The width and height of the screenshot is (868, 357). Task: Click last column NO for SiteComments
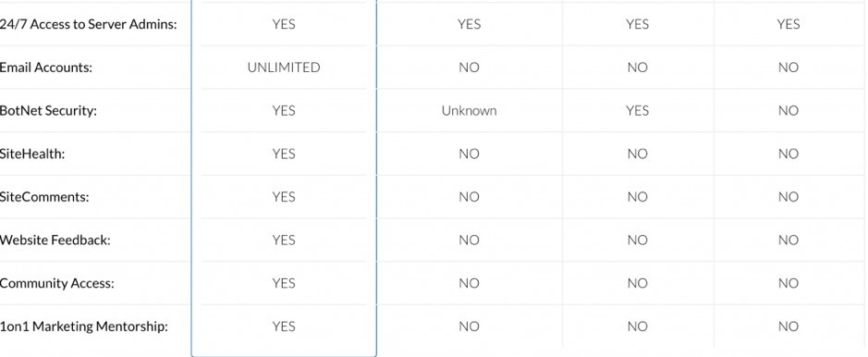pyautogui.click(x=788, y=197)
